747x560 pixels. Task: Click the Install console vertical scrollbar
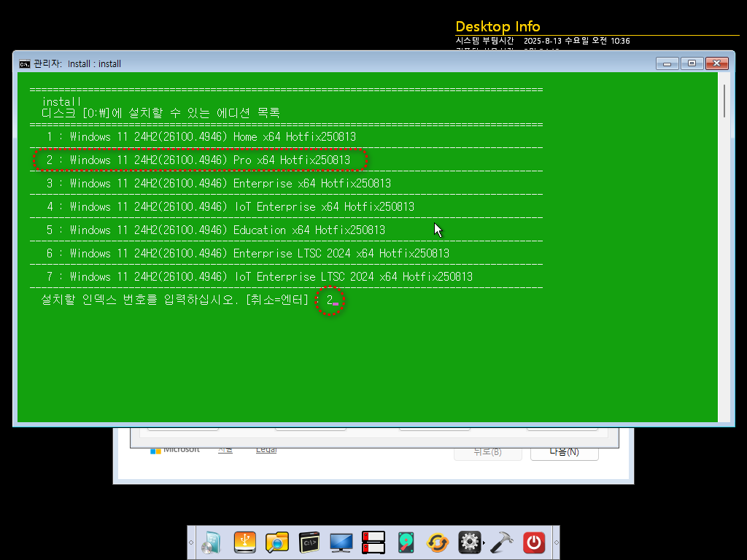coord(724,101)
